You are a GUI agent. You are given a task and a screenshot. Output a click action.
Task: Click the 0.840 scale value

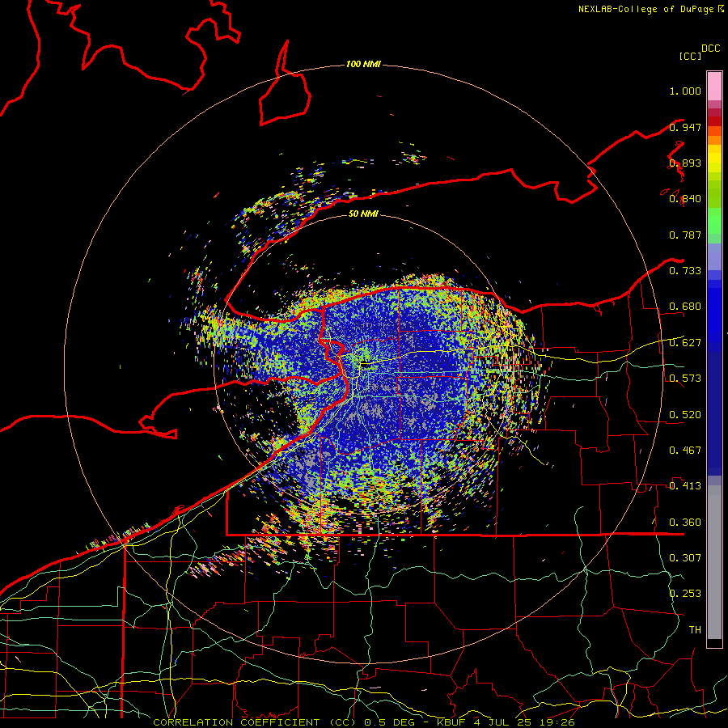685,199
